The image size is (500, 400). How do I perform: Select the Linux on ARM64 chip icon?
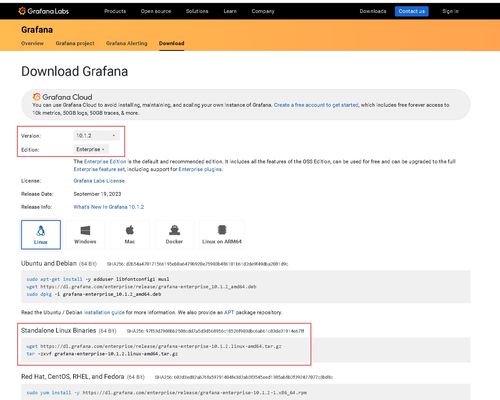pos(222,235)
